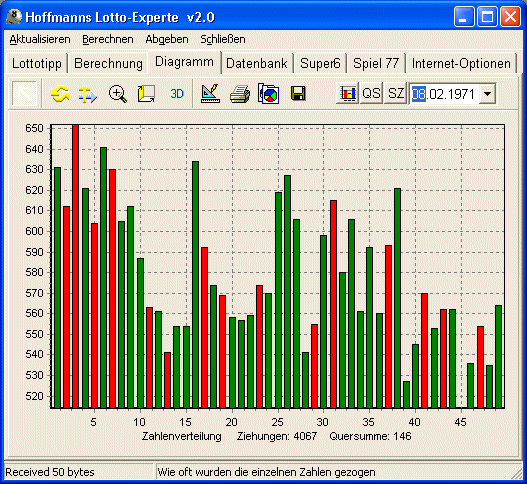This screenshot has width=527, height=484.
Task: Toggle the bar chart distribution button
Action: tap(348, 93)
